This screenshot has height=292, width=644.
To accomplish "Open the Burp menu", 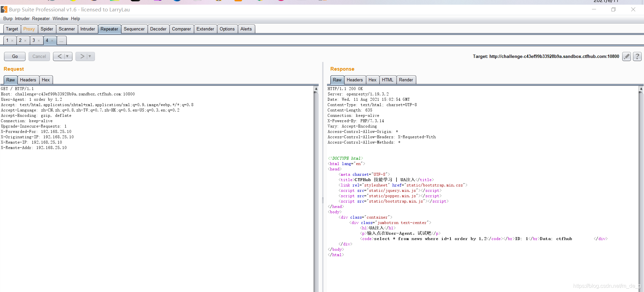I will 8,19.
